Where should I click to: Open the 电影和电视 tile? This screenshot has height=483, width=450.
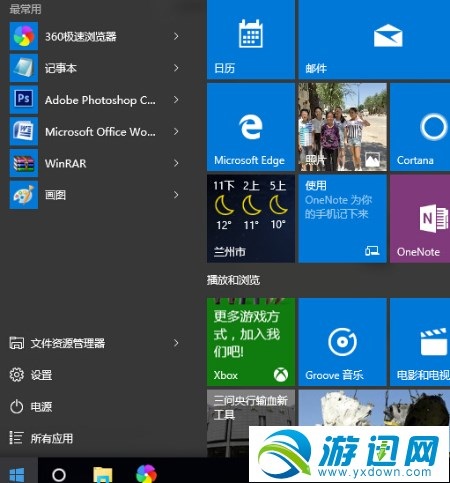[x=420, y=342]
